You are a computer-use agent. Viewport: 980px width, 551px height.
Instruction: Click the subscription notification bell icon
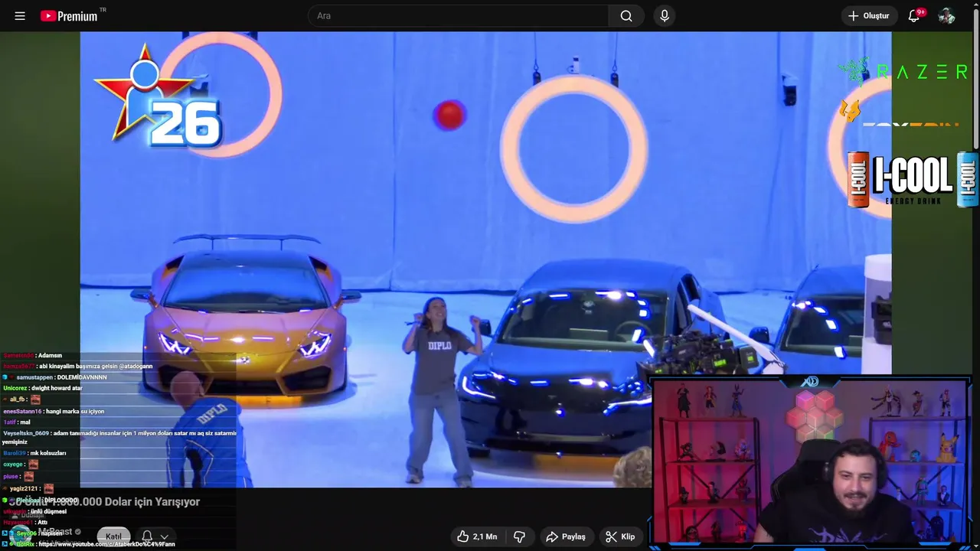[147, 536]
